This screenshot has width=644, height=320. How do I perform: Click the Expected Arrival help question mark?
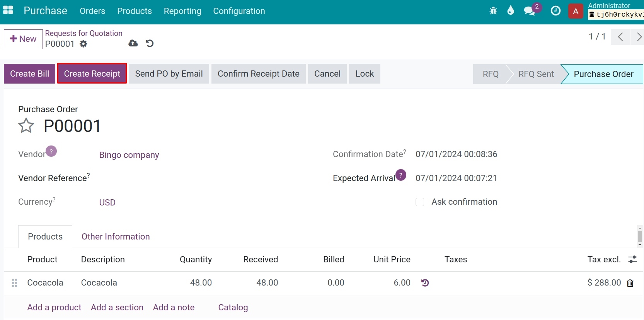(401, 175)
